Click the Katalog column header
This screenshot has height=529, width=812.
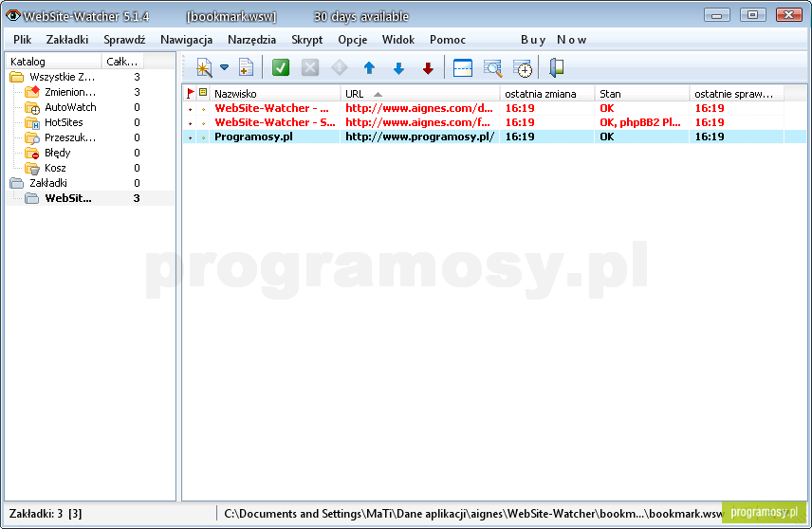coord(54,62)
